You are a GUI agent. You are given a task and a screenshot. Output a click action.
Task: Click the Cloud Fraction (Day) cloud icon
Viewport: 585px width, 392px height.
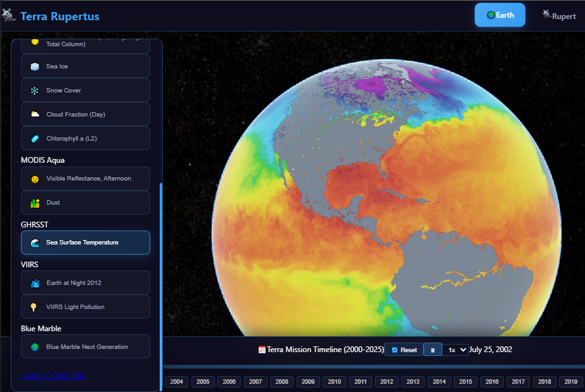tap(35, 115)
